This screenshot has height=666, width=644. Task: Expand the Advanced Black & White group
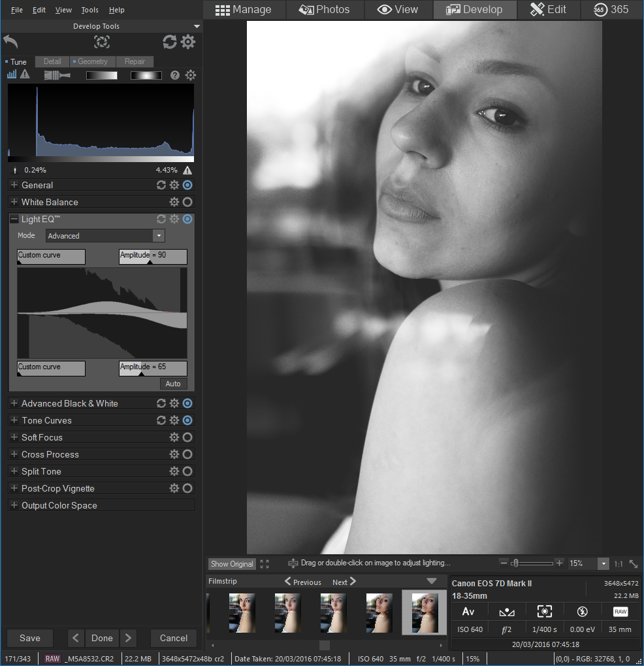click(x=14, y=403)
